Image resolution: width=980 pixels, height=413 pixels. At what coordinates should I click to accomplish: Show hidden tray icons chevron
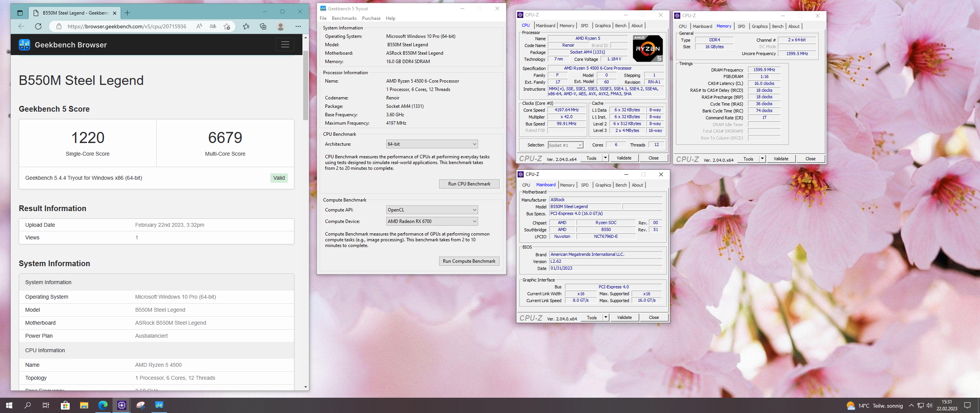pos(911,406)
